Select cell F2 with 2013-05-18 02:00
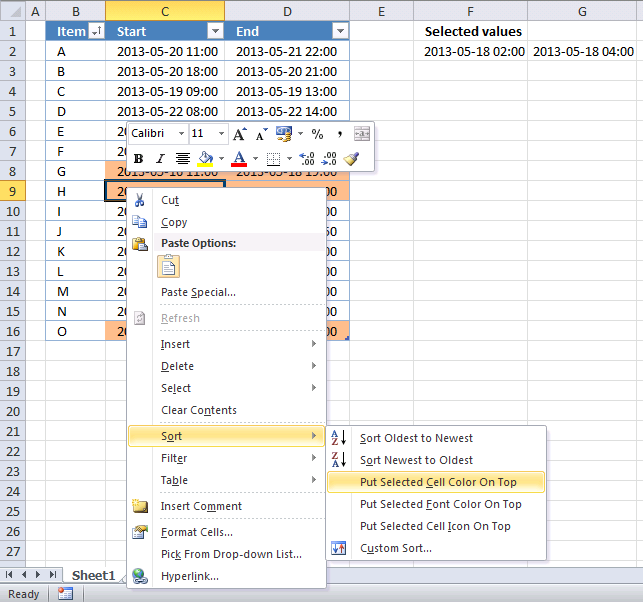This screenshot has height=602, width=643. point(470,51)
